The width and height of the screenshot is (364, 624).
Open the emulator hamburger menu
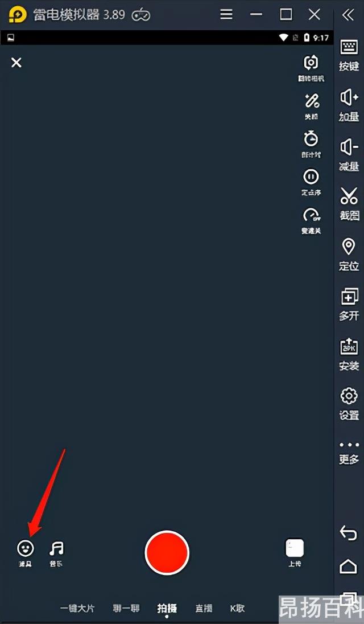(226, 15)
